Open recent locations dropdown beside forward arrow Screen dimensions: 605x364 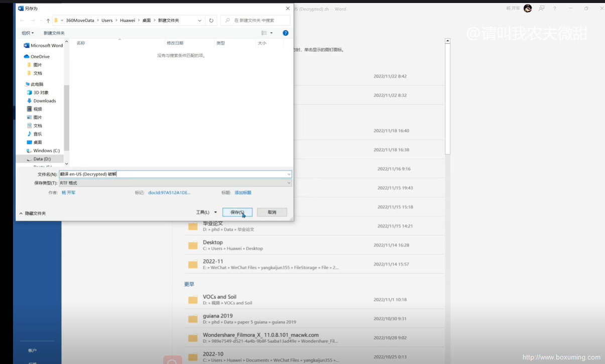point(41,21)
